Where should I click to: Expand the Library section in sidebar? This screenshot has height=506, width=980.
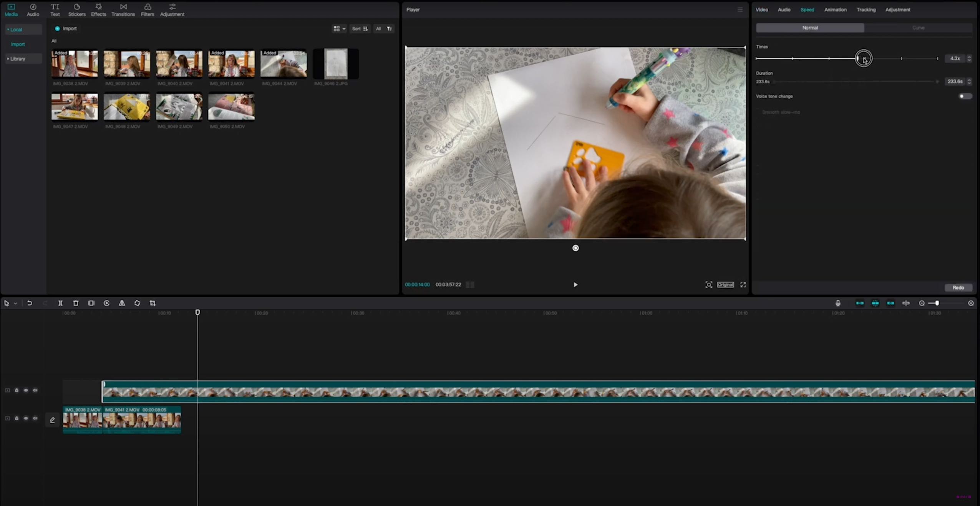point(17,59)
